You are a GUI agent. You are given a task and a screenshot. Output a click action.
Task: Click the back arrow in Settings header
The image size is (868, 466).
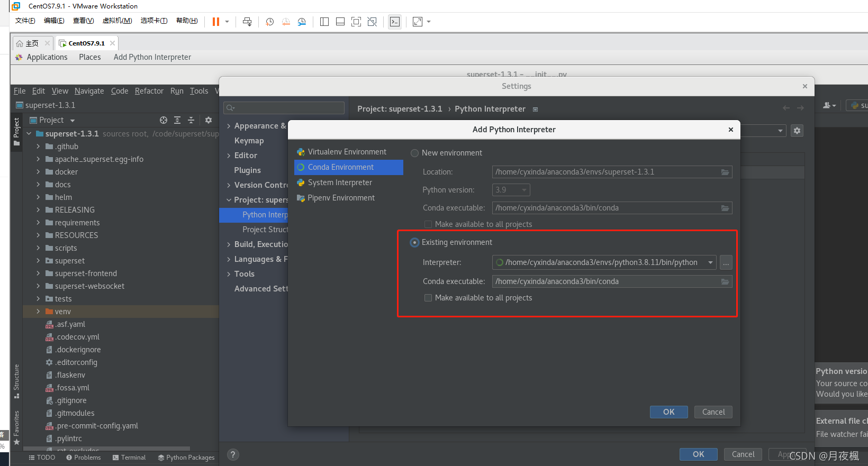(786, 108)
